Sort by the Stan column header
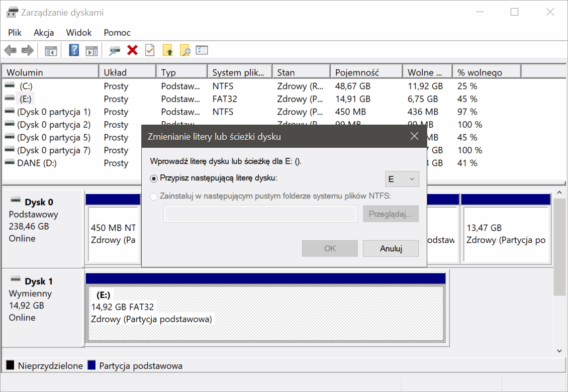568x392 pixels. tap(302, 72)
